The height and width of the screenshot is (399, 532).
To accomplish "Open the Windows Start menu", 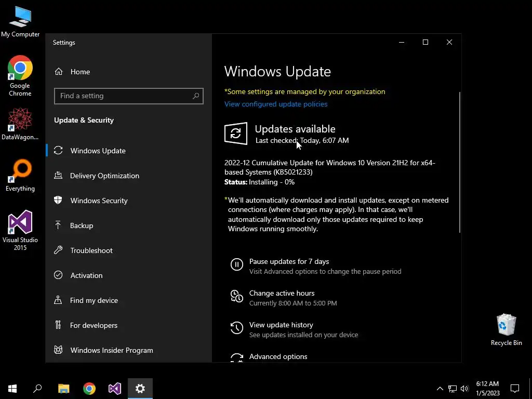I will [12, 389].
